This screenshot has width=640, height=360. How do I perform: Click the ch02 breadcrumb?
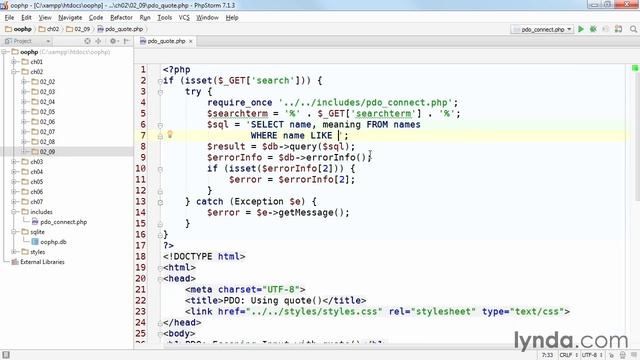pyautogui.click(x=49, y=29)
